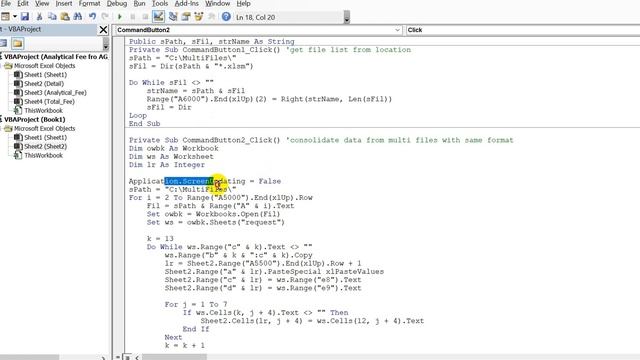
Task: Click View Object icon in project pane
Action: coord(4,43)
